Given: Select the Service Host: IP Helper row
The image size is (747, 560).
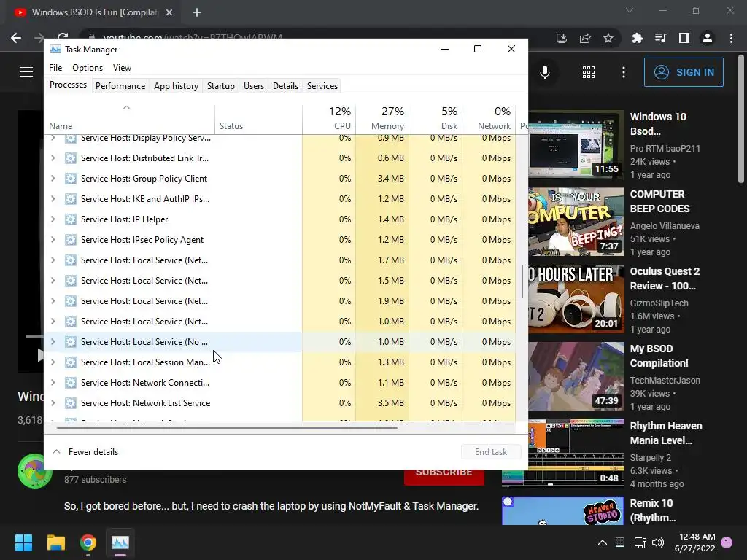Looking at the screenshot, I should pos(279,219).
